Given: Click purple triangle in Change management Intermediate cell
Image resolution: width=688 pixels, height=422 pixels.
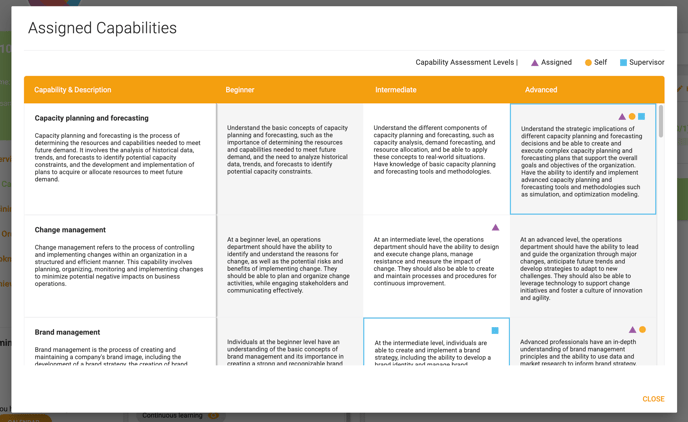Looking at the screenshot, I should click(x=495, y=227).
